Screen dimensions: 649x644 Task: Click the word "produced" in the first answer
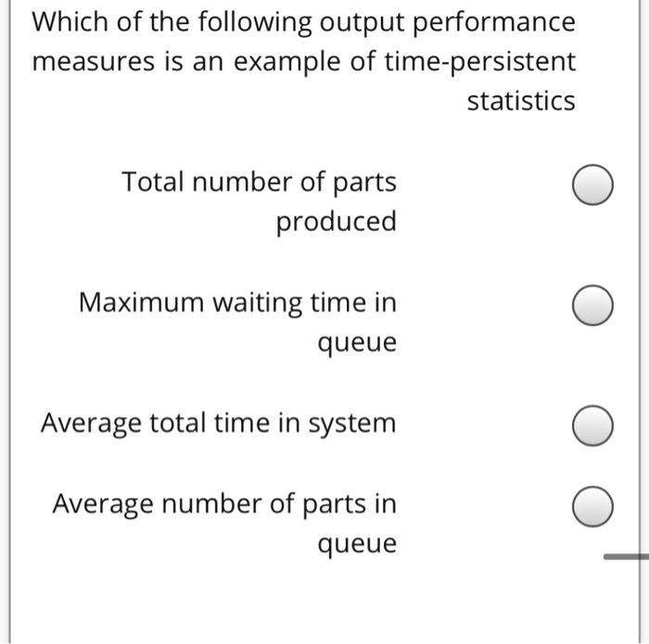point(336,221)
